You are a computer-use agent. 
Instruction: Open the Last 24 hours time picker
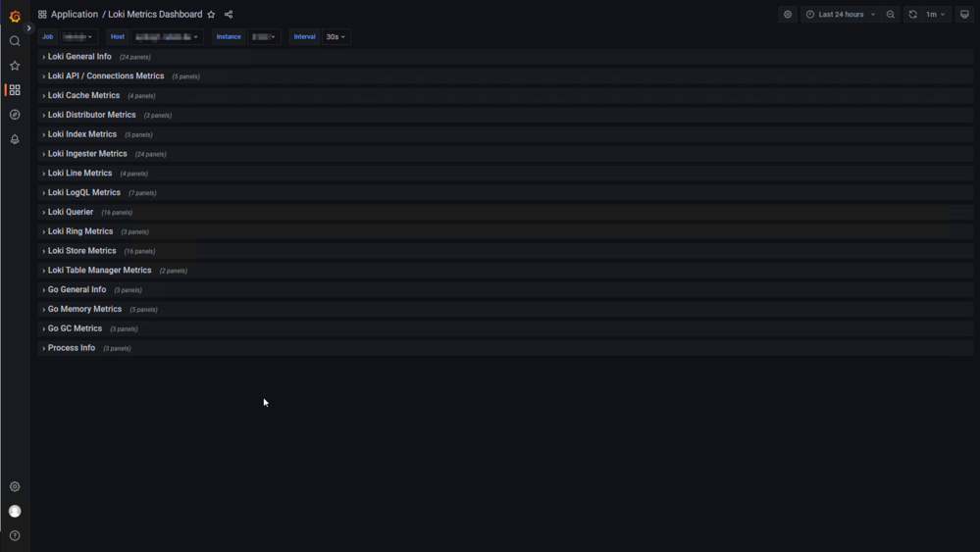click(842, 15)
